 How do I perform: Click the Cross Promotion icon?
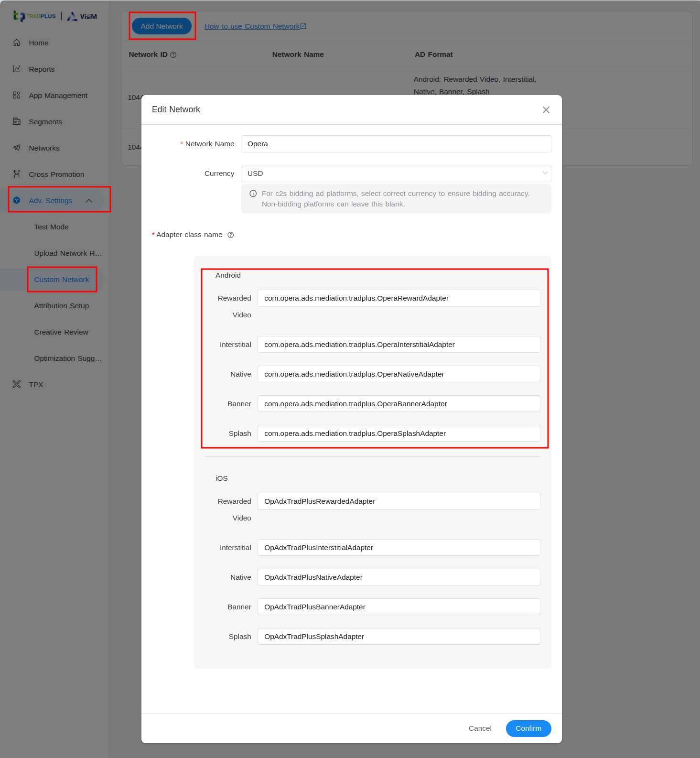[17, 174]
